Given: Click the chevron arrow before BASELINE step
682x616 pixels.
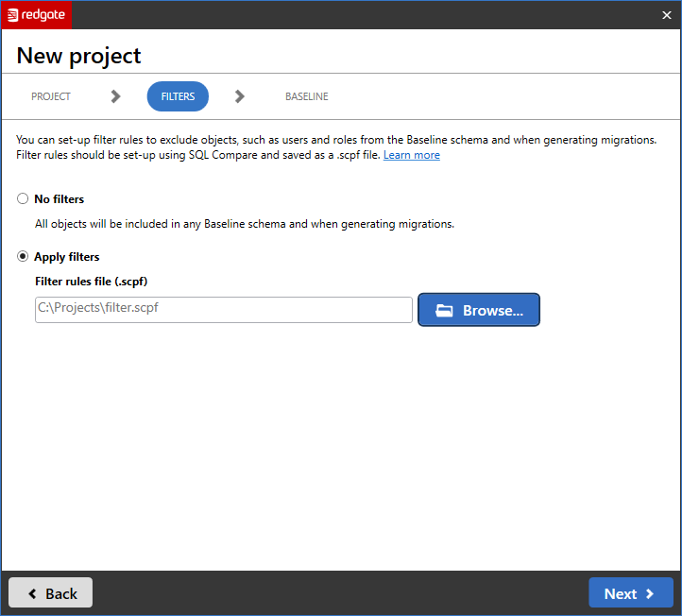Looking at the screenshot, I should pyautogui.click(x=240, y=96).
